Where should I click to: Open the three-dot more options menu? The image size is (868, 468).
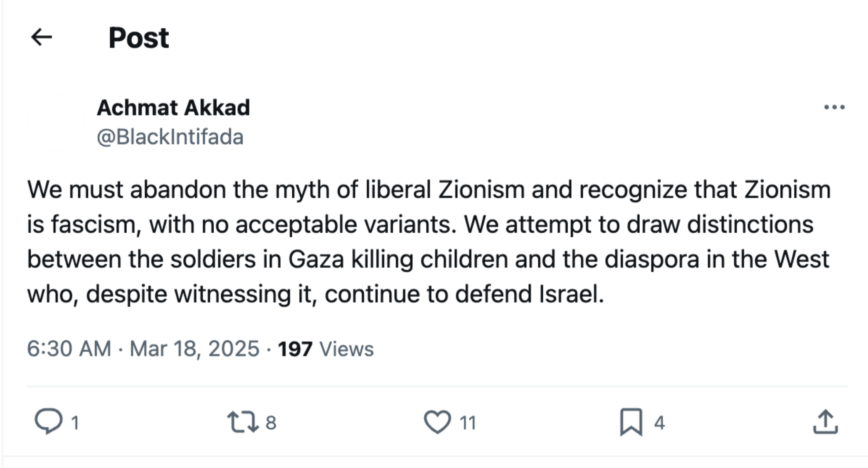click(x=834, y=107)
